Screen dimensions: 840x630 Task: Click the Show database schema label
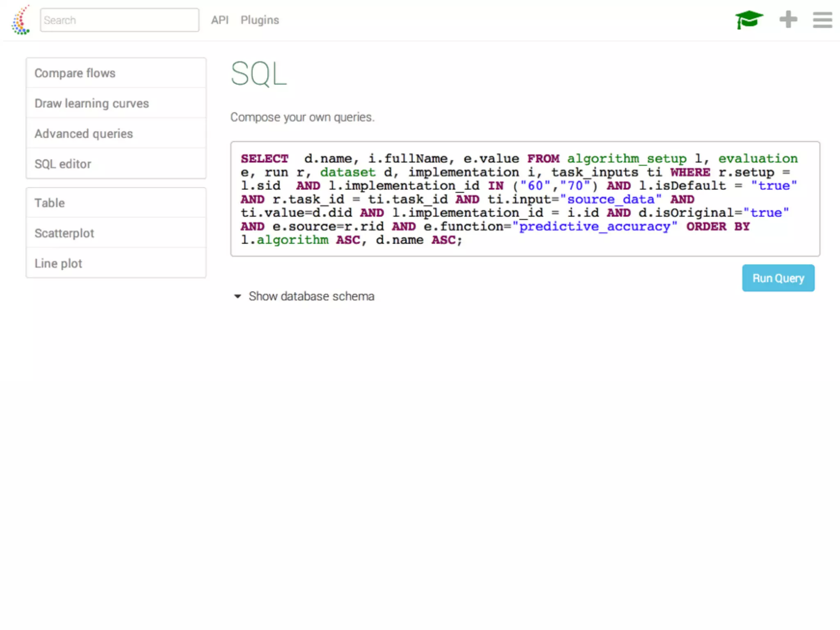311,296
